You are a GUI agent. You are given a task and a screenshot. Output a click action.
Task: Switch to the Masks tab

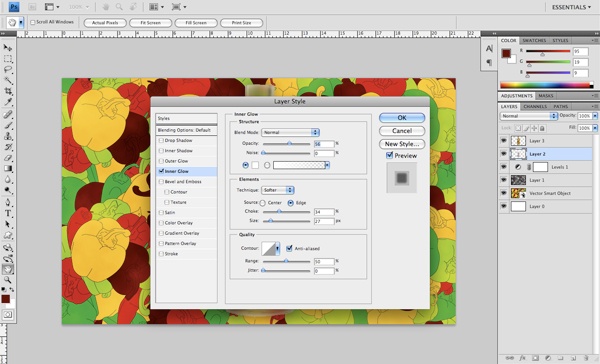coord(546,96)
